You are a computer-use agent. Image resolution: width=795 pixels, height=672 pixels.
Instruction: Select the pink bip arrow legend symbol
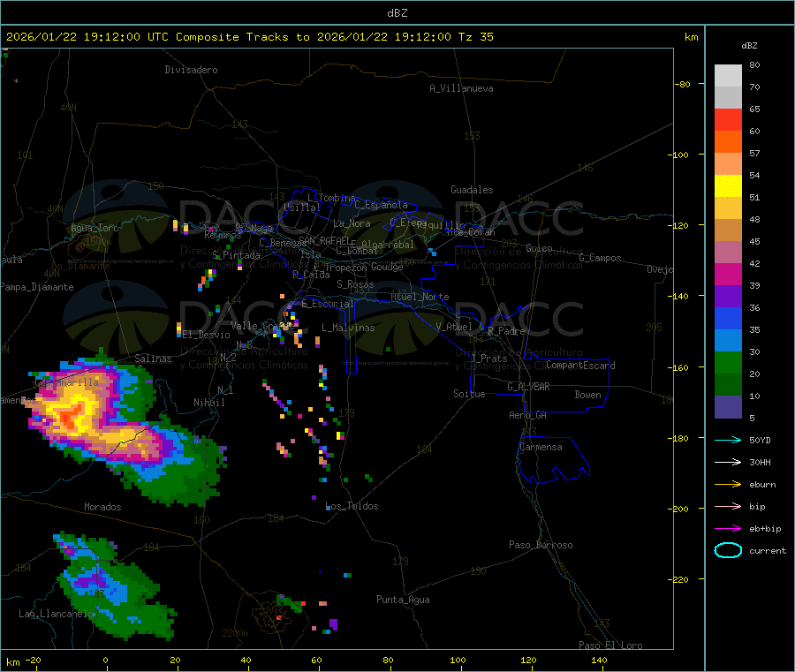(728, 506)
